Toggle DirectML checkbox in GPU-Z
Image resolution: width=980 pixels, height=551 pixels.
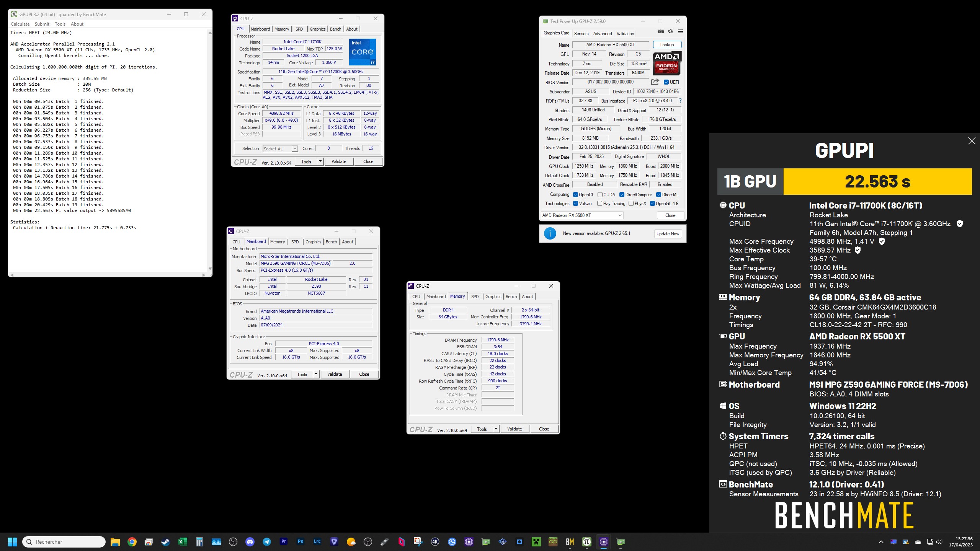659,195
